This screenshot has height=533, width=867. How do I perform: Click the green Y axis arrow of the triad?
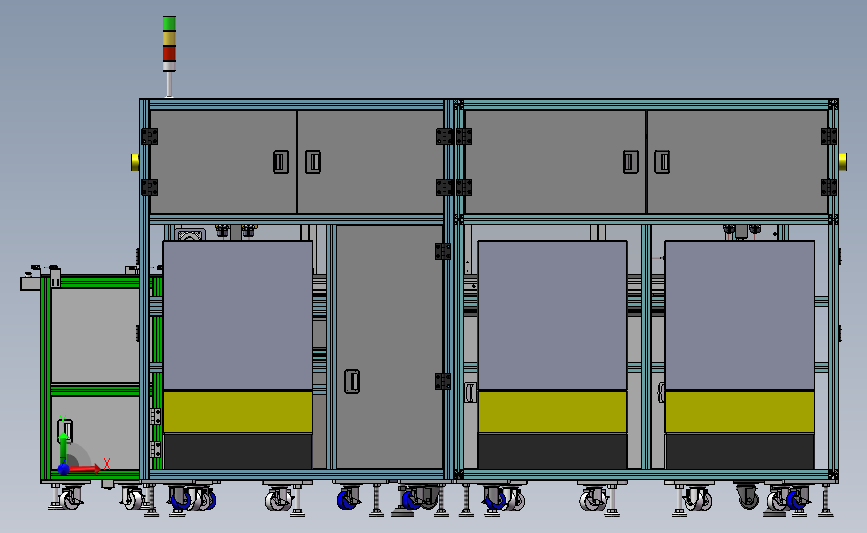point(63,446)
